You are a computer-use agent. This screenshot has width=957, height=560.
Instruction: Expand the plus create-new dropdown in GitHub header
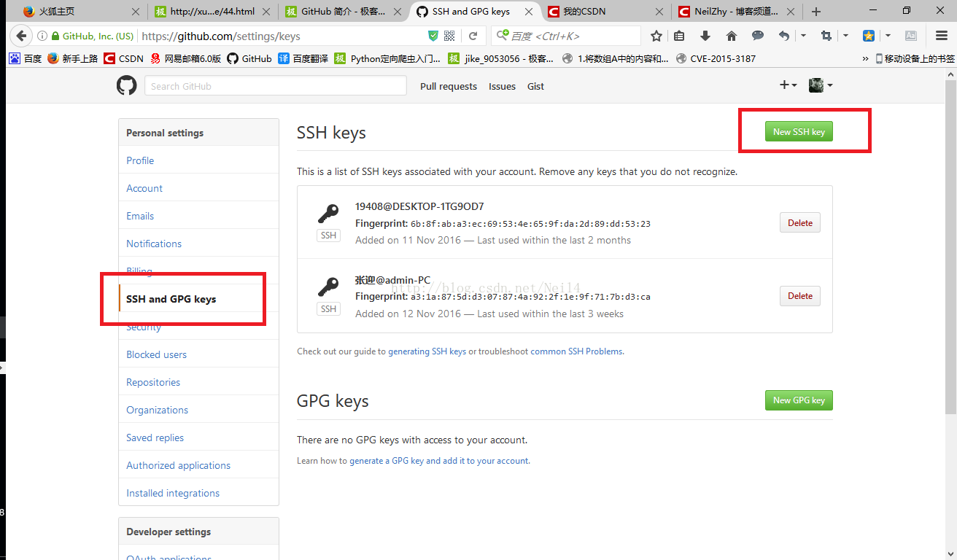[x=788, y=85]
